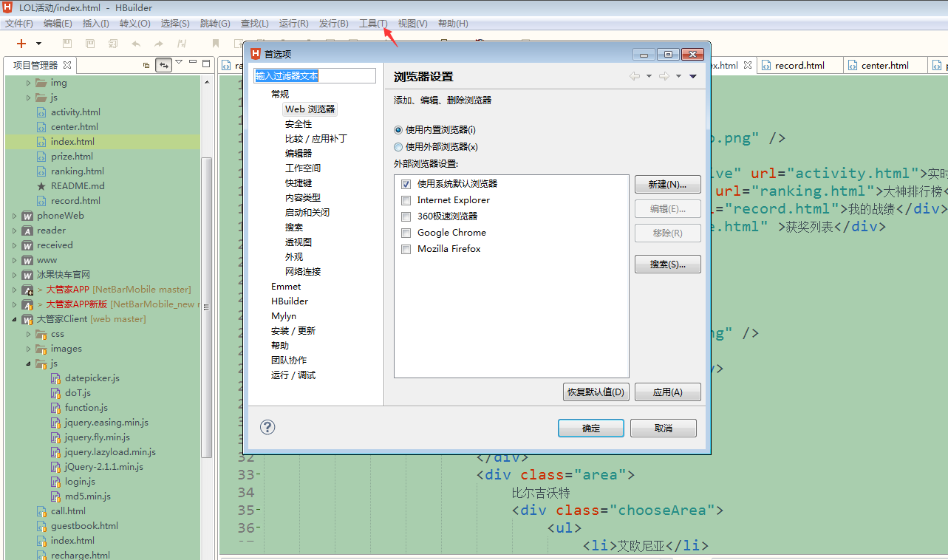This screenshot has width=948, height=560.
Task: Click the Save All toolbar icon
Action: click(x=90, y=44)
